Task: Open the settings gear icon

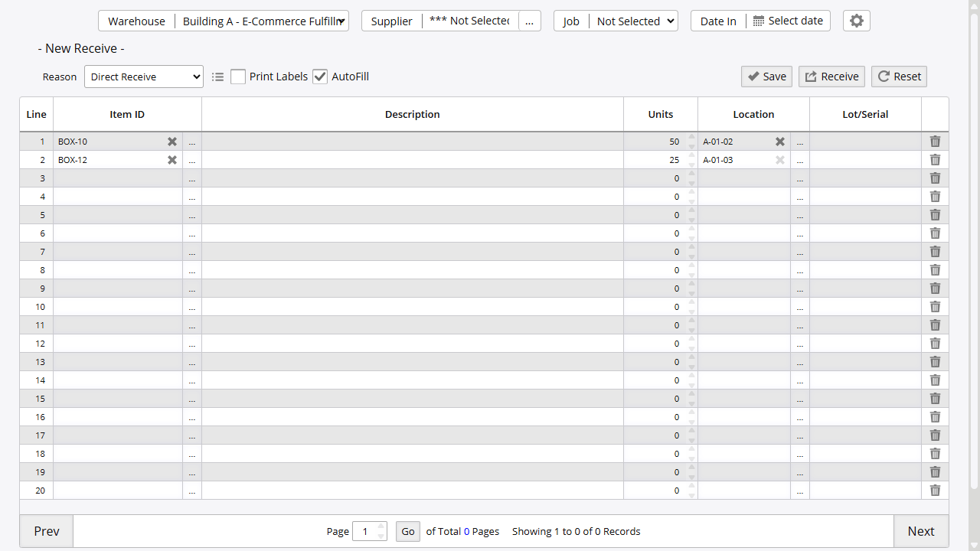Action: tap(856, 21)
